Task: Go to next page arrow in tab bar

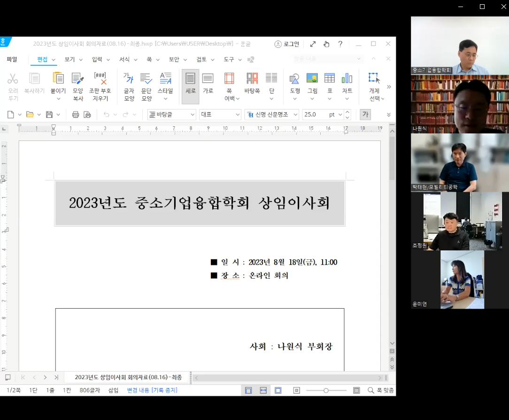Action: (45, 377)
